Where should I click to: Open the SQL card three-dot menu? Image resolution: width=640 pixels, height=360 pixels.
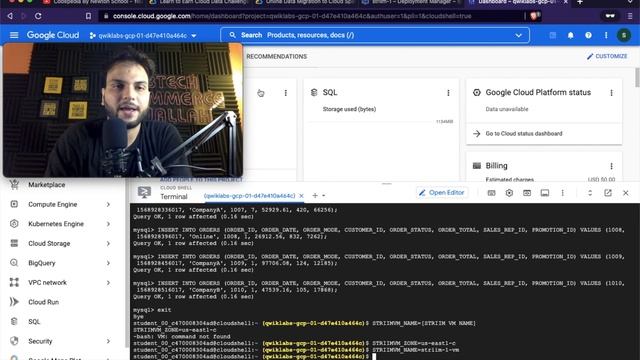[x=448, y=93]
